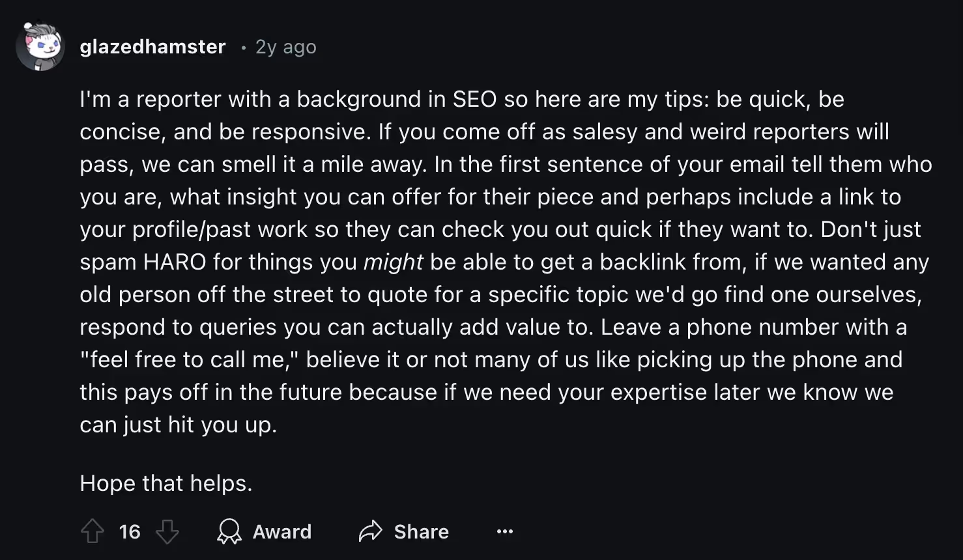Click the Award text label
Image resolution: width=963 pixels, height=560 pixels.
point(282,531)
